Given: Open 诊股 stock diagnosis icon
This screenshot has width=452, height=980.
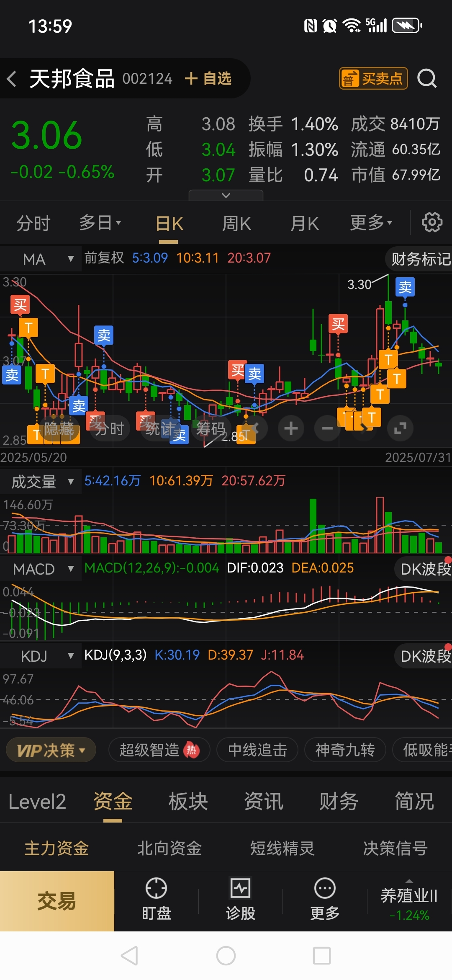Looking at the screenshot, I should (240, 899).
